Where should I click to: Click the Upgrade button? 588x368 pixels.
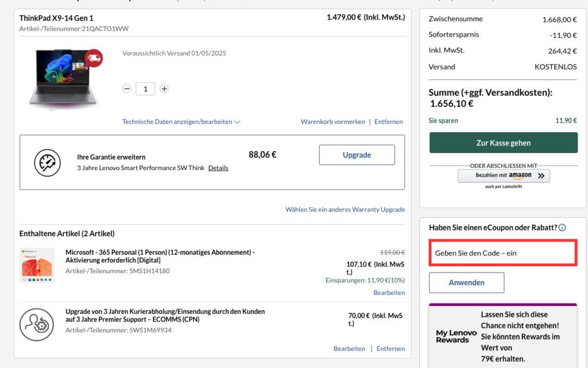(357, 155)
